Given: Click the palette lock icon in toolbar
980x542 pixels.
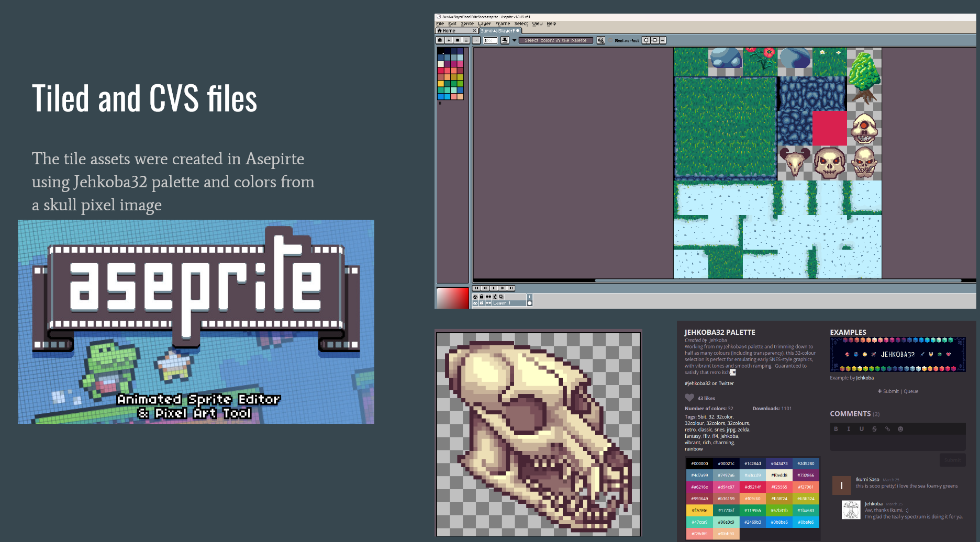Looking at the screenshot, I should 440,40.
